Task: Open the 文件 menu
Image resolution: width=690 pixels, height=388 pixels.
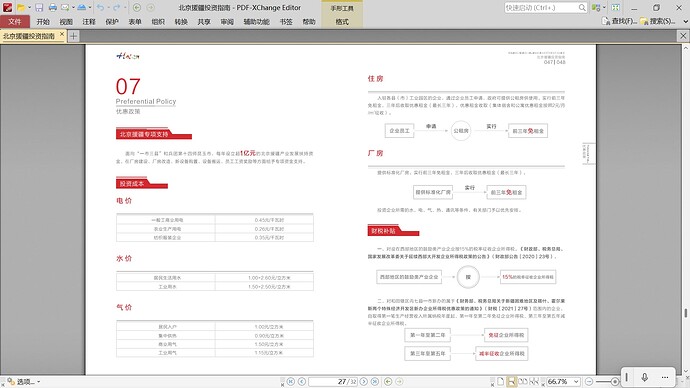Action: click(x=15, y=22)
